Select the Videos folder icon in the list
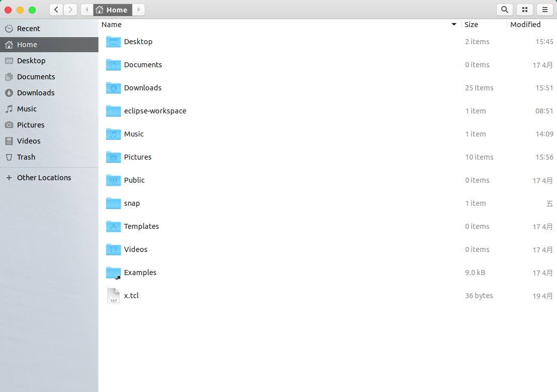The height and width of the screenshot is (392, 557). pos(114,249)
